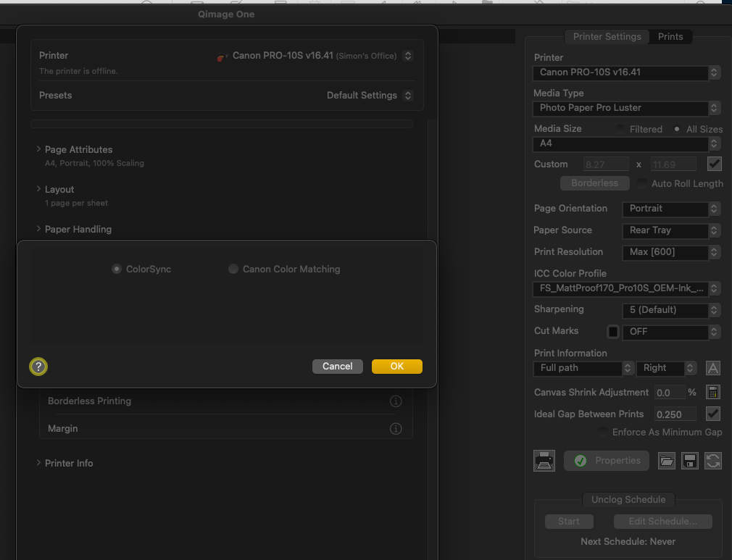Click the Margin info icon
Image resolution: width=732 pixels, height=560 pixels.
[396, 429]
